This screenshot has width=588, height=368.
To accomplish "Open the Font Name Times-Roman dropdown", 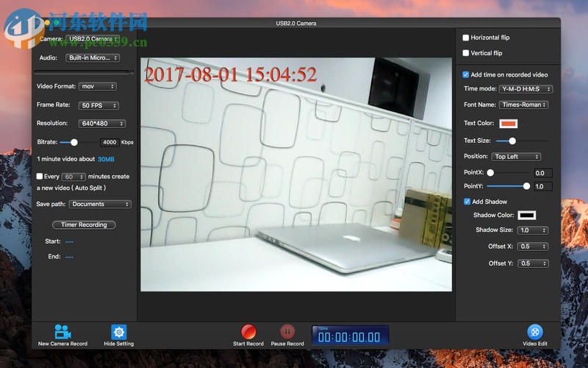I will coord(523,105).
